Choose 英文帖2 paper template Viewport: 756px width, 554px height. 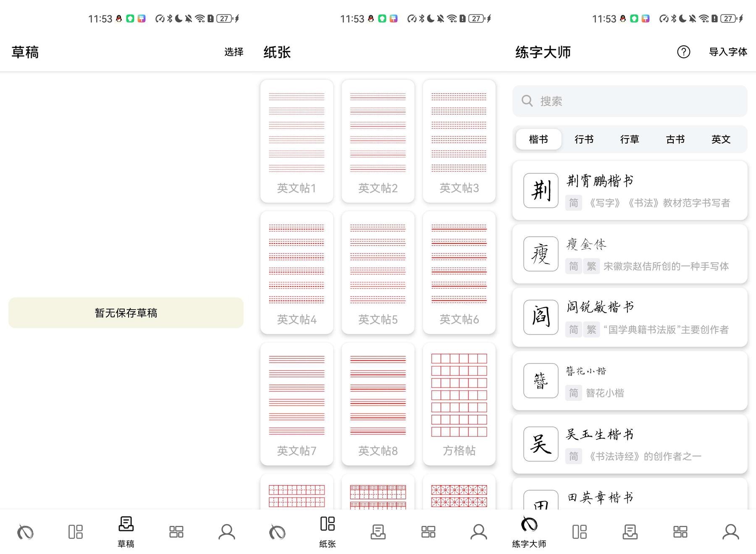[x=378, y=141]
